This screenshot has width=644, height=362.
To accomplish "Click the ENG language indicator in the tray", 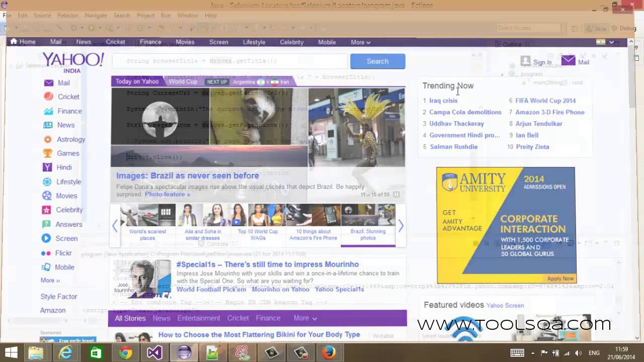I will click(x=594, y=353).
